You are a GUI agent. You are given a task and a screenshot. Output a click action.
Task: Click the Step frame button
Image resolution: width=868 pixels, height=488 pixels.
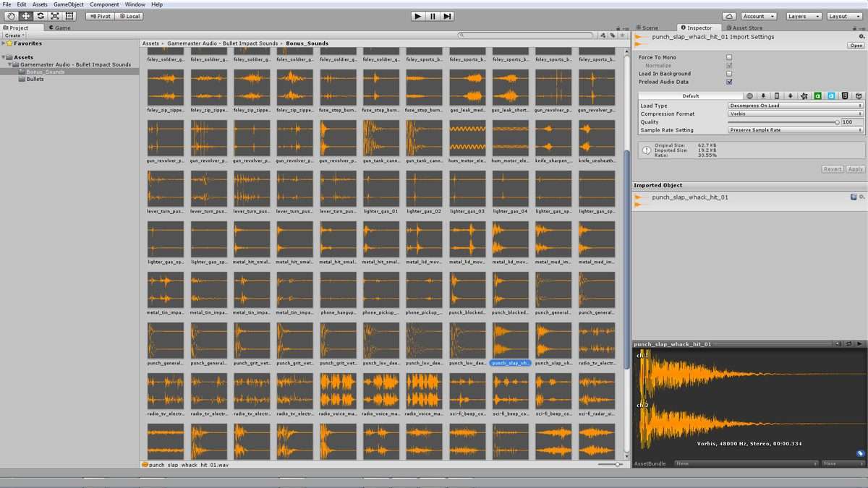(x=448, y=16)
